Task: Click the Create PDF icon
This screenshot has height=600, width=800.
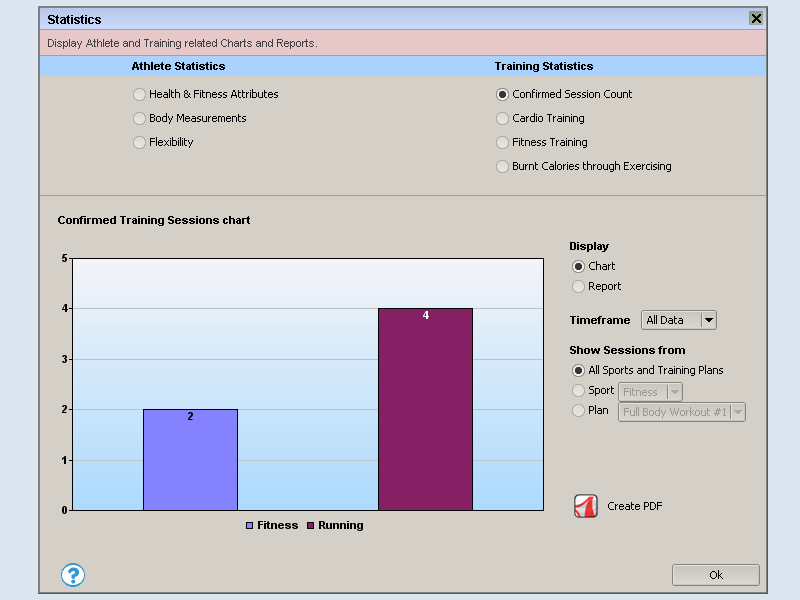Action: tap(585, 506)
